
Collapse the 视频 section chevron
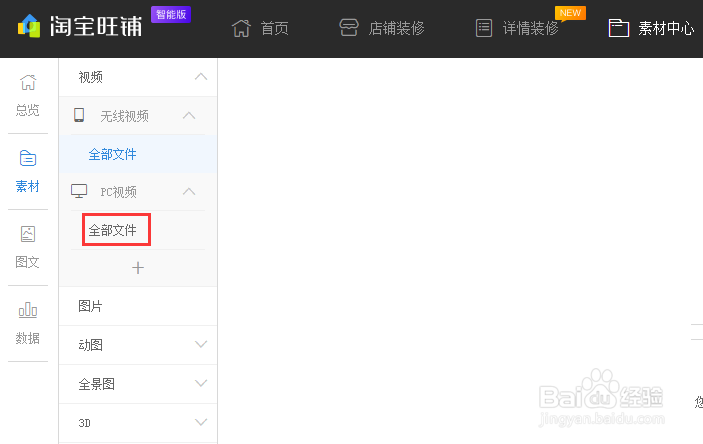click(201, 77)
